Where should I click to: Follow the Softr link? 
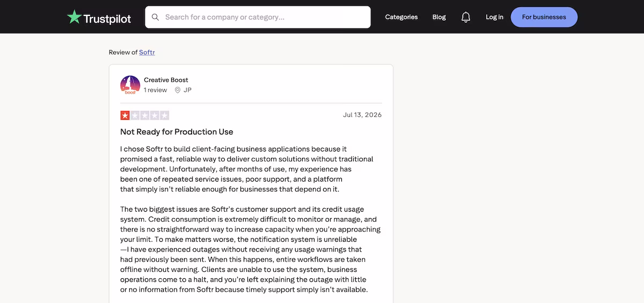point(147,52)
